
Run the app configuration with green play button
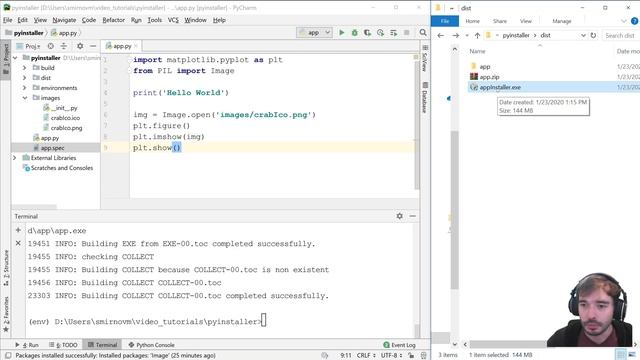tap(342, 33)
